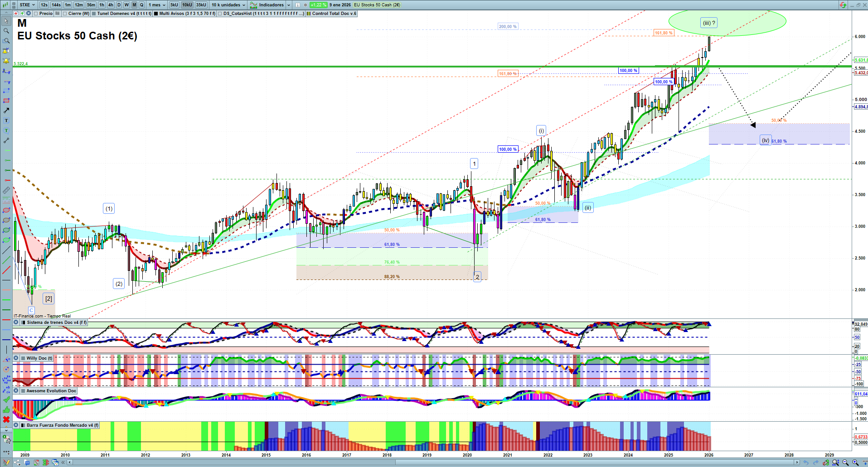The image size is (868, 467).
Task: Click the green thumbs-up tool
Action: point(6,409)
